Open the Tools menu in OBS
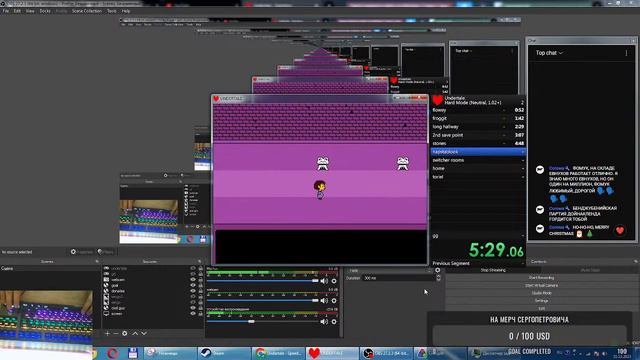 tap(112, 11)
